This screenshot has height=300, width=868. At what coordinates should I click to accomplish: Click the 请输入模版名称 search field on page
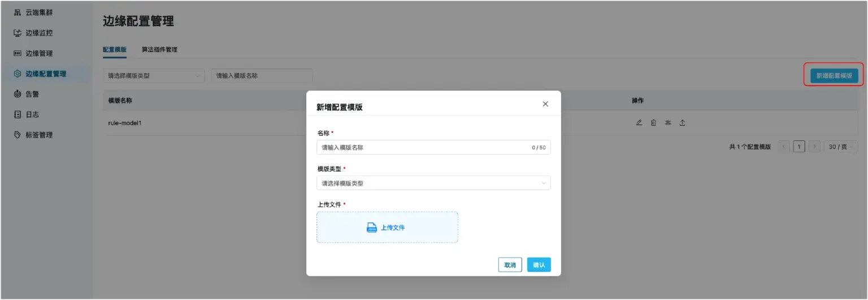(x=262, y=76)
